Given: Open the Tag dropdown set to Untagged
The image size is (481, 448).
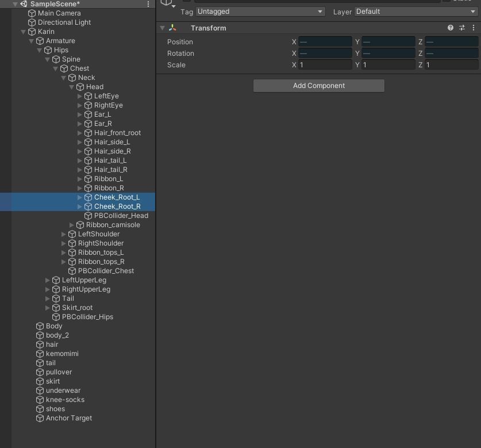Looking at the screenshot, I should [260, 12].
